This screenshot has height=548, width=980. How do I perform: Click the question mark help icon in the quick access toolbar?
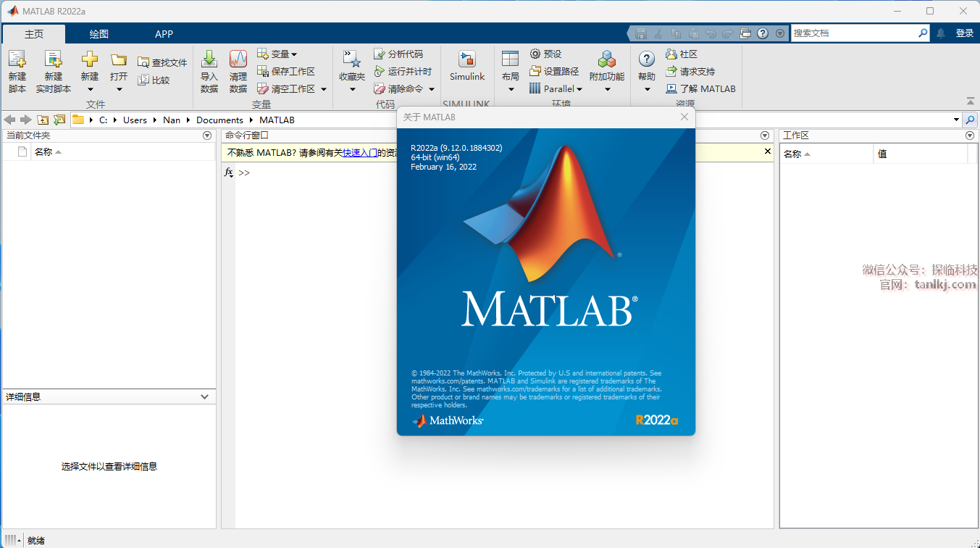coord(763,33)
